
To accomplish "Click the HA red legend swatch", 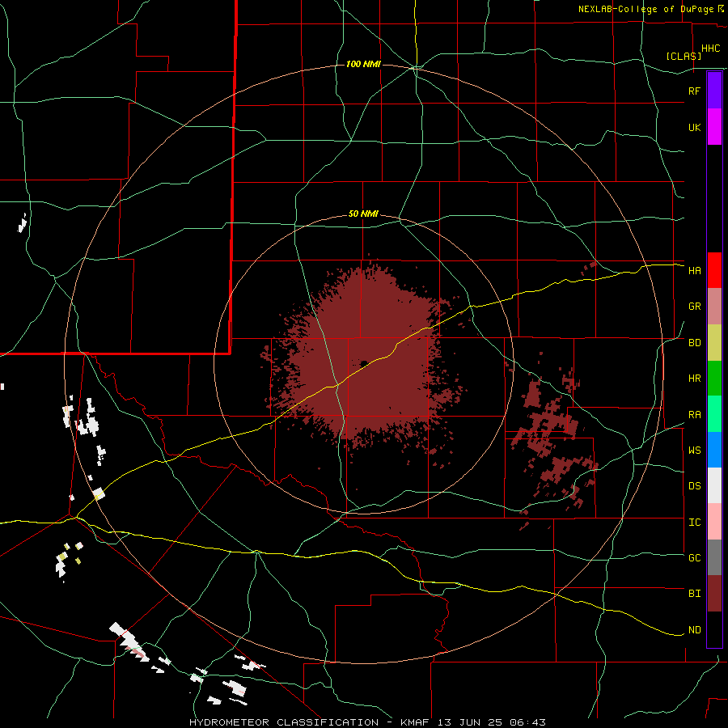I will (x=714, y=270).
